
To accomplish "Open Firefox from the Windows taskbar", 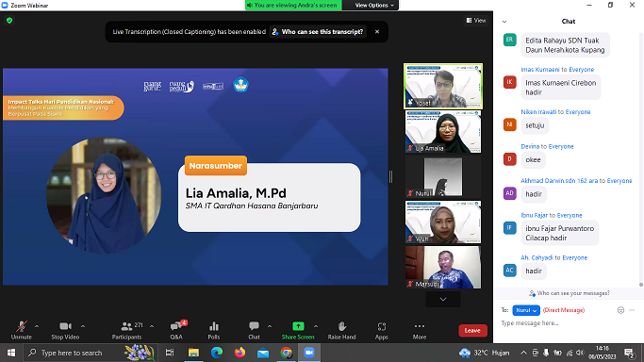I will tap(239, 353).
